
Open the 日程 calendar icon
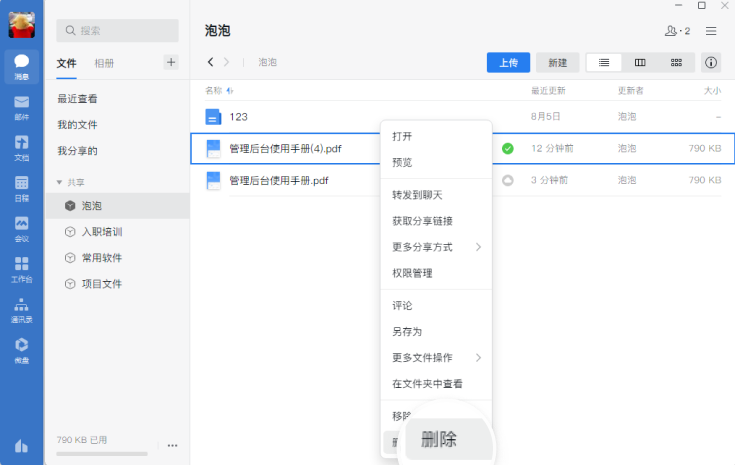[x=22, y=189]
